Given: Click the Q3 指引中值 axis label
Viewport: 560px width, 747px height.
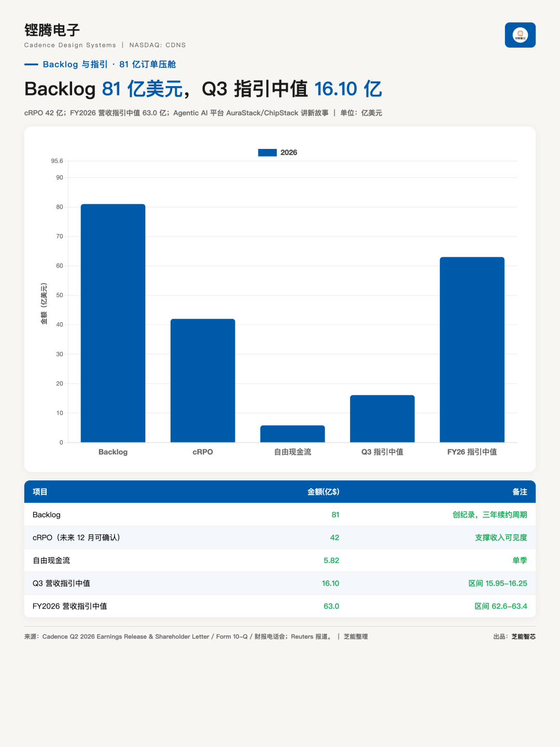Looking at the screenshot, I should point(382,452).
